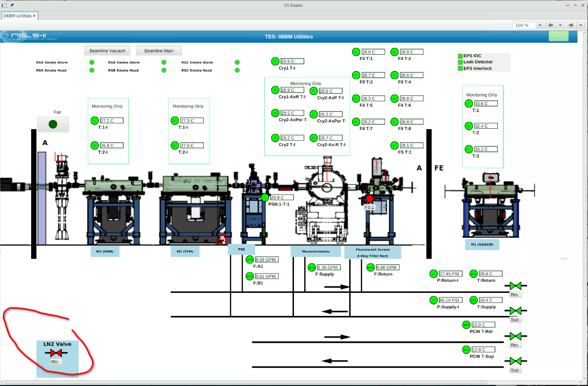588x386 pixels.
Task: Click the 29.1 C FS T:1 field
Action: 412,145
